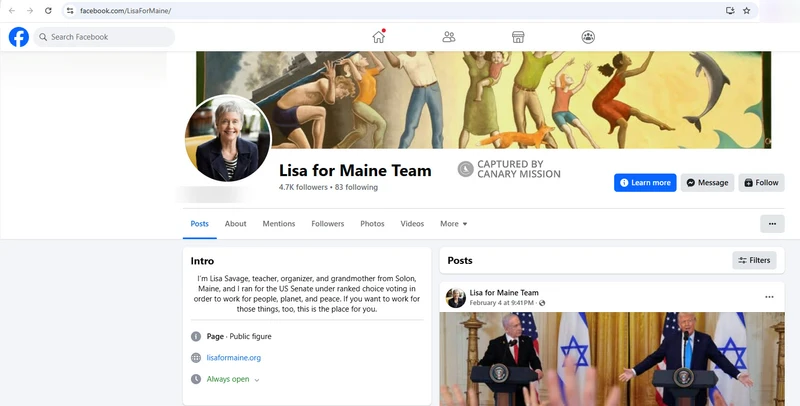Viewport: 800px width, 406px height.
Task: Click the site settings icon in the address bar
Action: pyautogui.click(x=70, y=11)
